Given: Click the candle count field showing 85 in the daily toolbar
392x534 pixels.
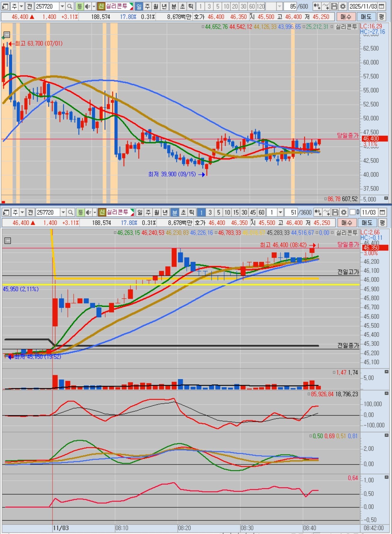Looking at the screenshot, I should click(x=290, y=6).
